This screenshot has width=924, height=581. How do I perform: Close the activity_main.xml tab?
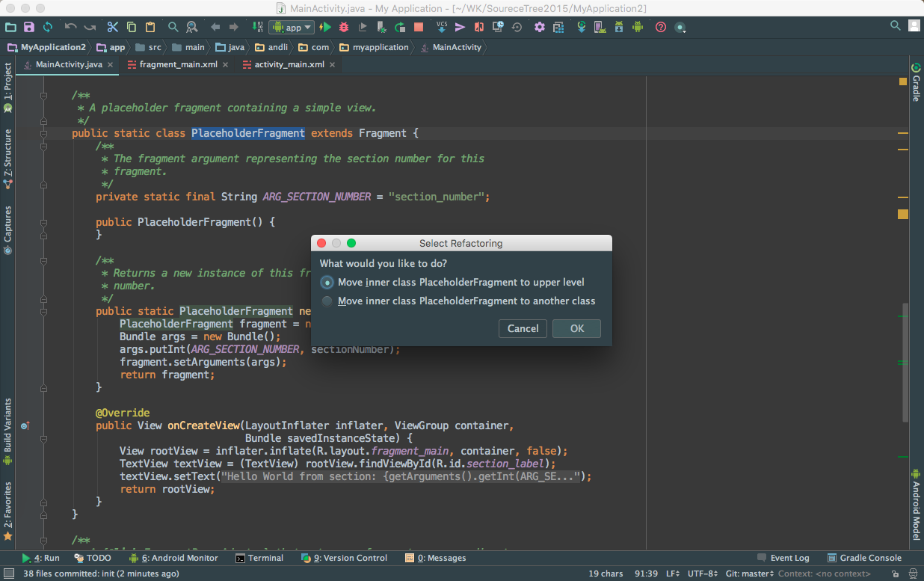click(x=333, y=64)
